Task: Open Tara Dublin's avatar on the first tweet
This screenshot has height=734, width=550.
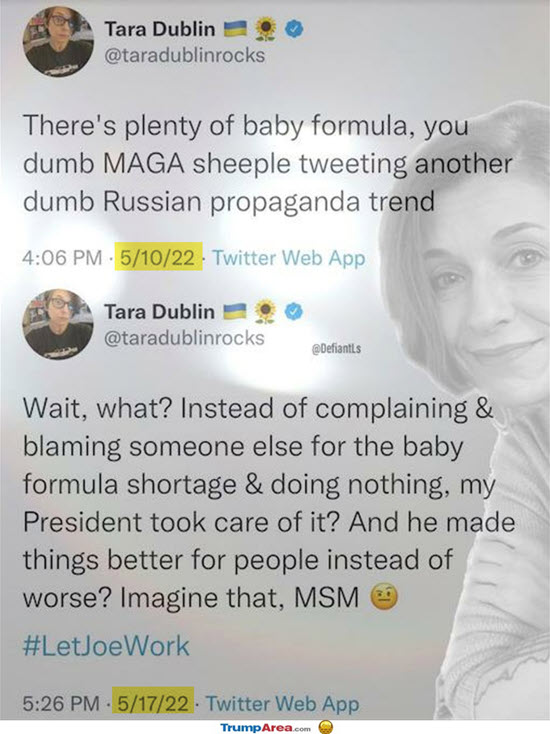Action: point(59,42)
